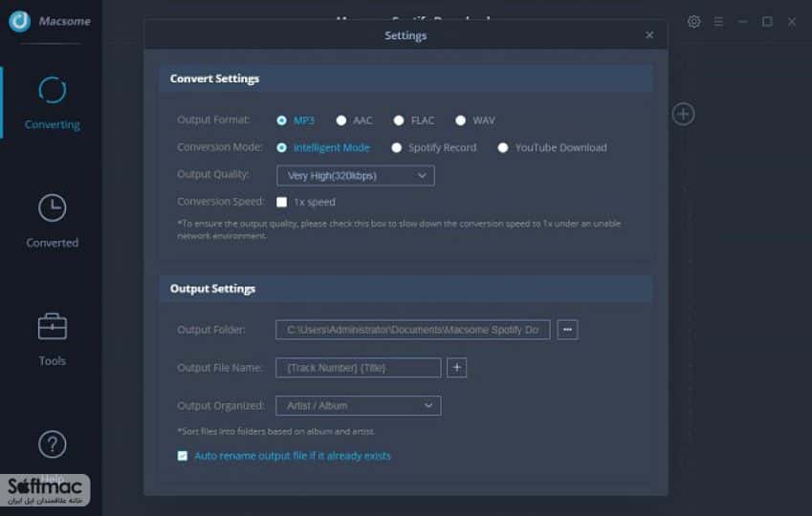This screenshot has width=812, height=516.
Task: Minimize the Macsome window
Action: point(742,22)
